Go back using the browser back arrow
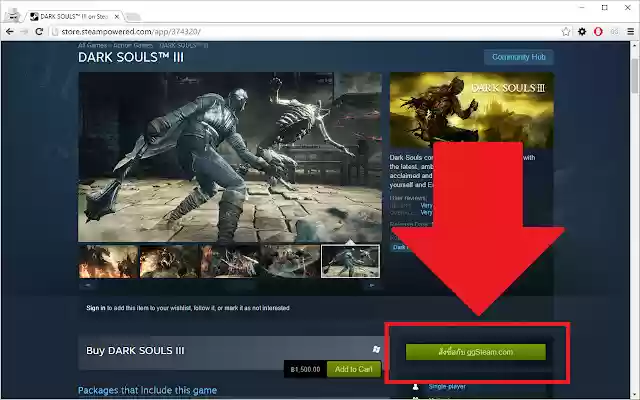This screenshot has height=400, width=640. 10,31
